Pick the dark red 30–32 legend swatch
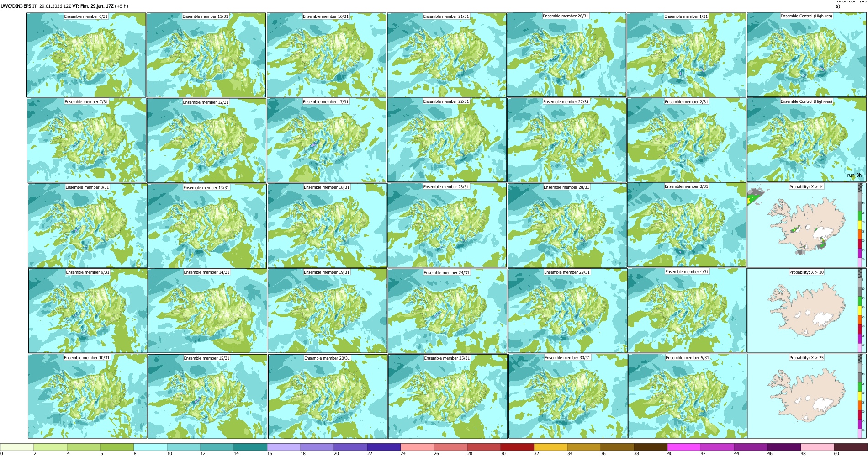The width and height of the screenshot is (868, 457). pos(517,447)
